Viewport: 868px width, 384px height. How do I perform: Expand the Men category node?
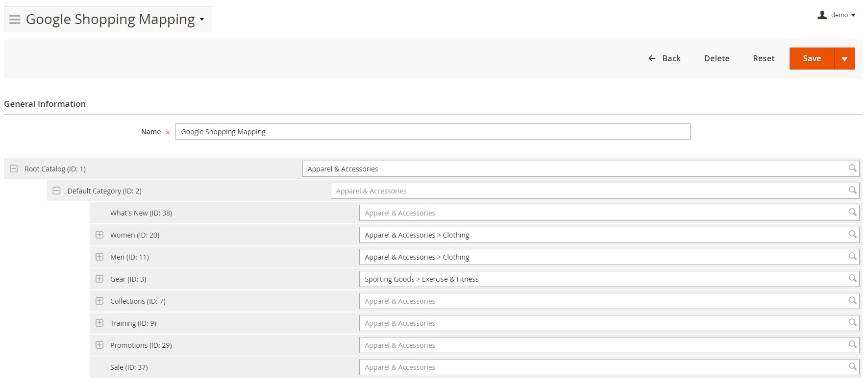tap(99, 257)
